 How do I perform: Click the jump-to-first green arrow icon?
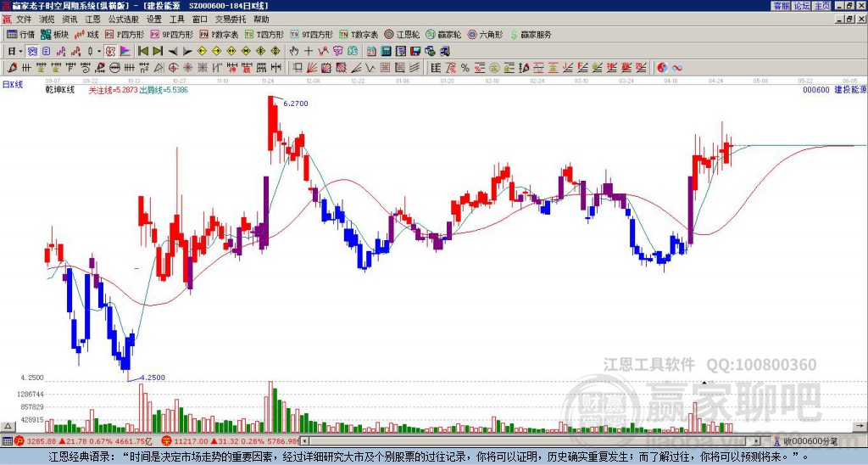pyautogui.click(x=142, y=52)
